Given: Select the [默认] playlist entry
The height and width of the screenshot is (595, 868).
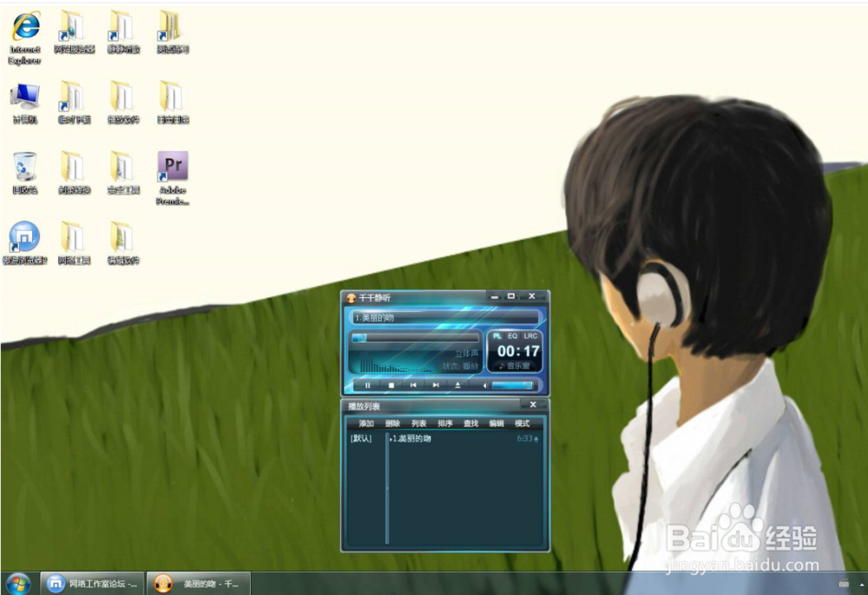Looking at the screenshot, I should [x=361, y=439].
